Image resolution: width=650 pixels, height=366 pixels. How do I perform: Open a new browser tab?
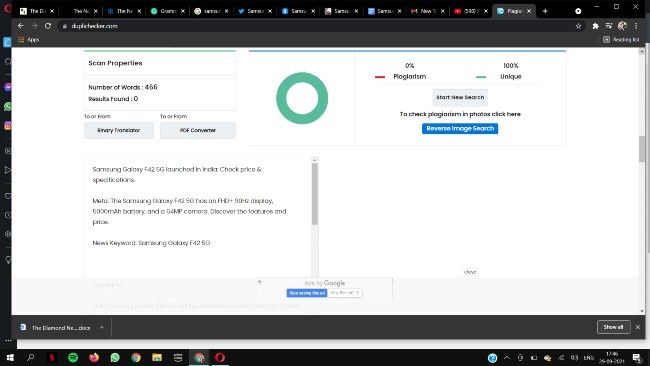click(x=545, y=11)
